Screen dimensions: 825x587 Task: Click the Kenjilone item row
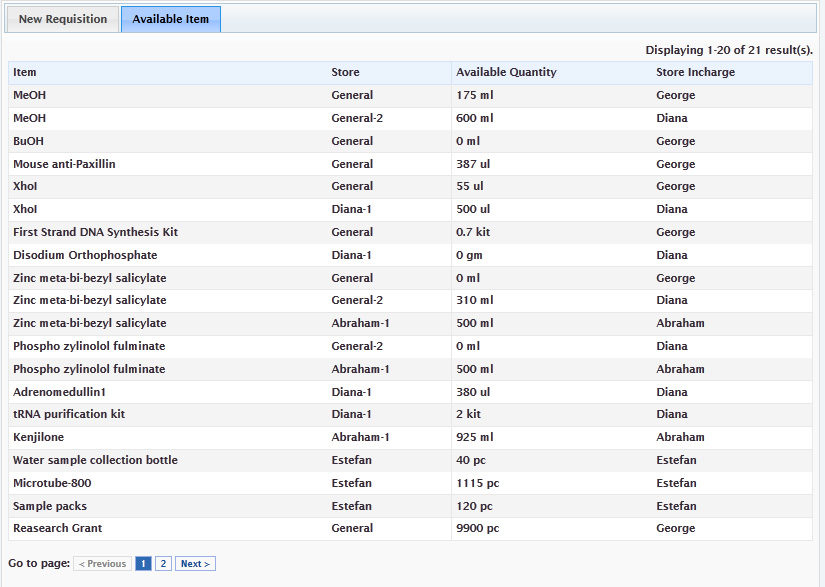(x=39, y=437)
